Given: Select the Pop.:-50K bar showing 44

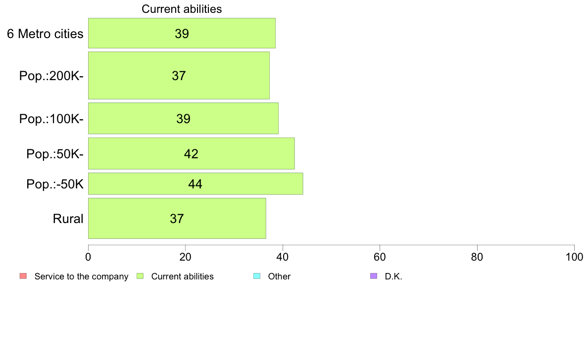Looking at the screenshot, I should (x=196, y=183).
